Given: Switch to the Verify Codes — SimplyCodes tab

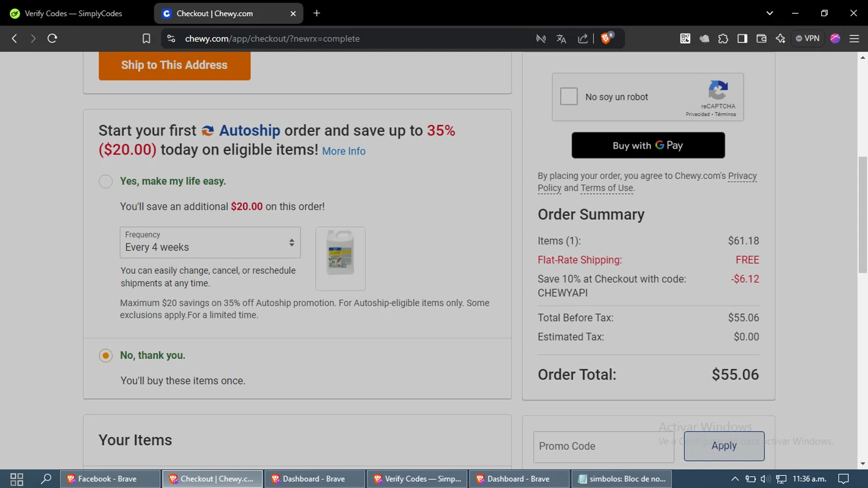Looking at the screenshot, I should click(x=74, y=13).
